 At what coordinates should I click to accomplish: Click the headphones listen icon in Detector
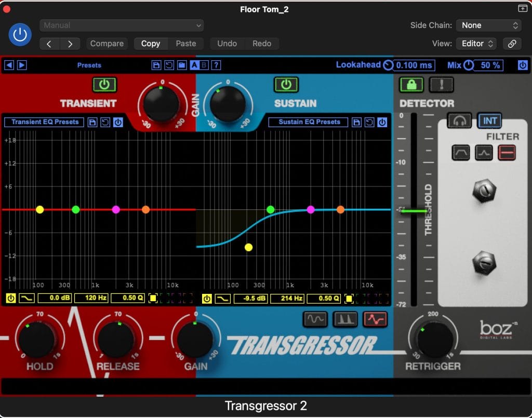459,121
